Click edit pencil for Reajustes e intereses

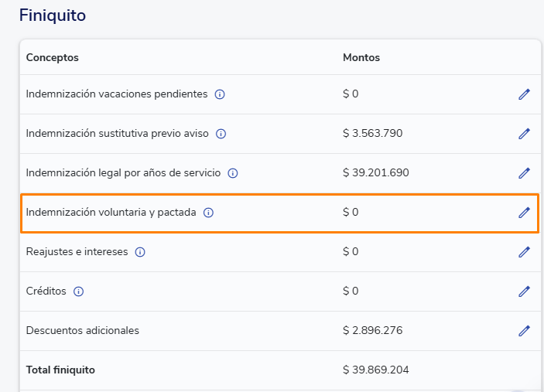point(524,252)
